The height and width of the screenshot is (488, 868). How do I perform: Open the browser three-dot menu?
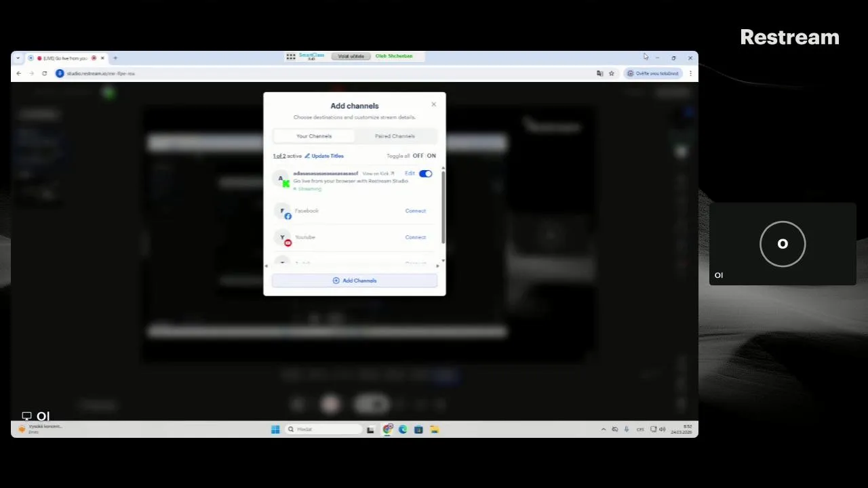690,73
